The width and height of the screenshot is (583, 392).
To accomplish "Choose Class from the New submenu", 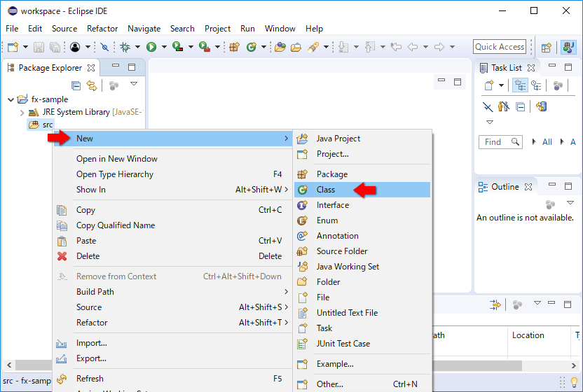I will click(362, 190).
